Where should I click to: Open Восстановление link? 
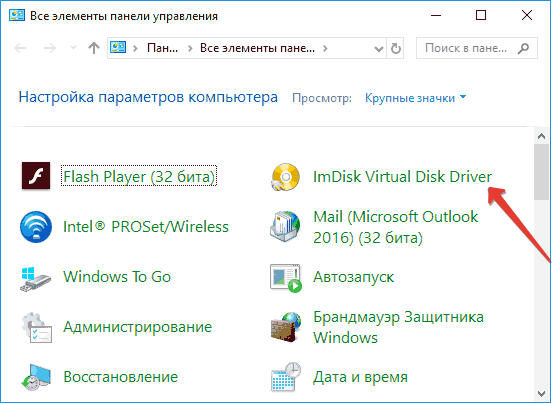(120, 377)
